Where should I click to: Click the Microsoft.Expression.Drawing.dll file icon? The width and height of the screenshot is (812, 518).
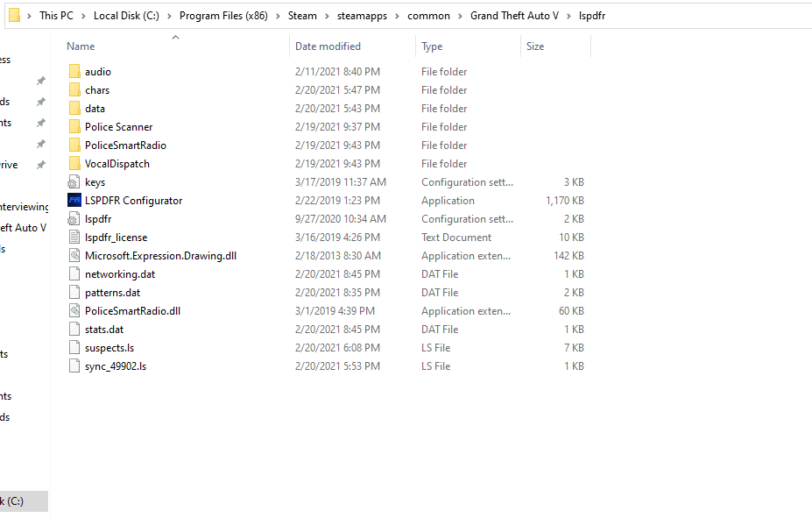(x=74, y=256)
